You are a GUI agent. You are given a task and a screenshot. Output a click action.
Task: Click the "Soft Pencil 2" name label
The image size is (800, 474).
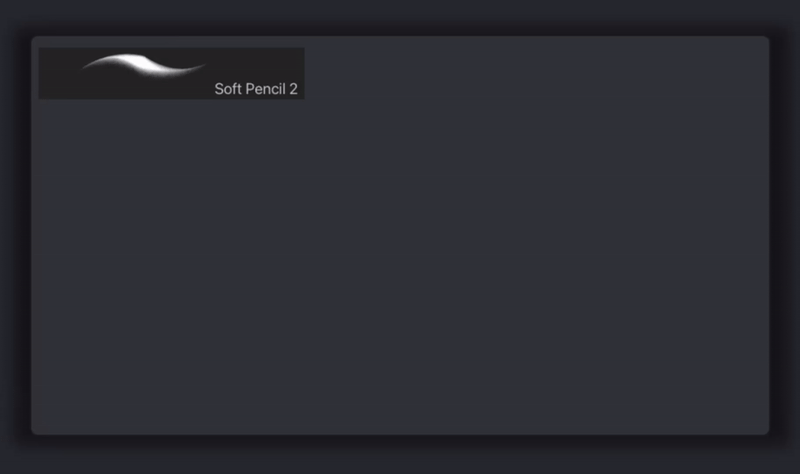[x=256, y=89]
